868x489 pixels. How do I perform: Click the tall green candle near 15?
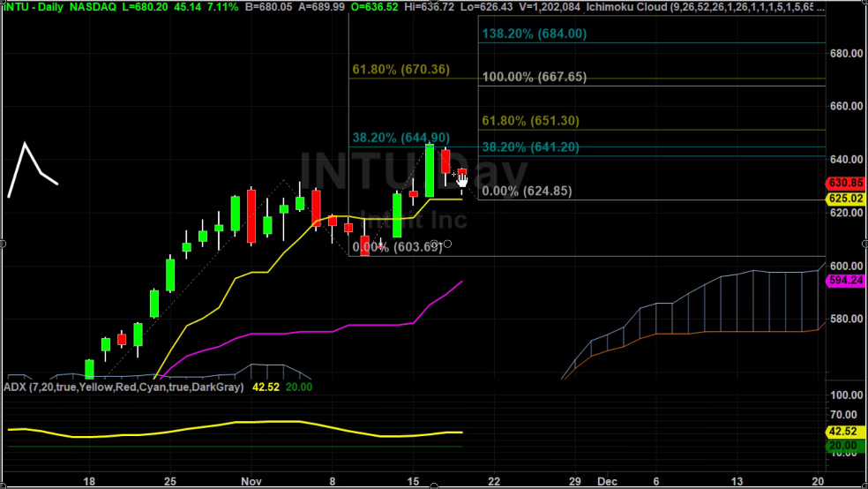pyautogui.click(x=430, y=170)
